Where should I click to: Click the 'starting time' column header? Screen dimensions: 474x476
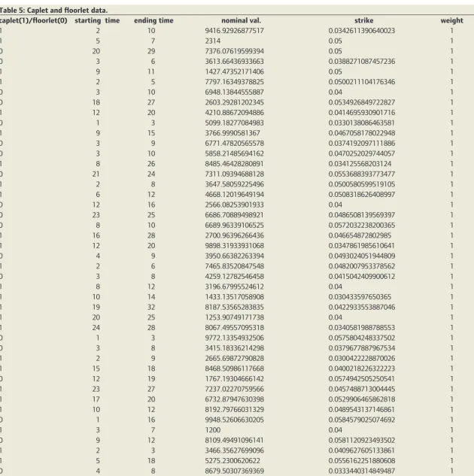coord(97,20)
